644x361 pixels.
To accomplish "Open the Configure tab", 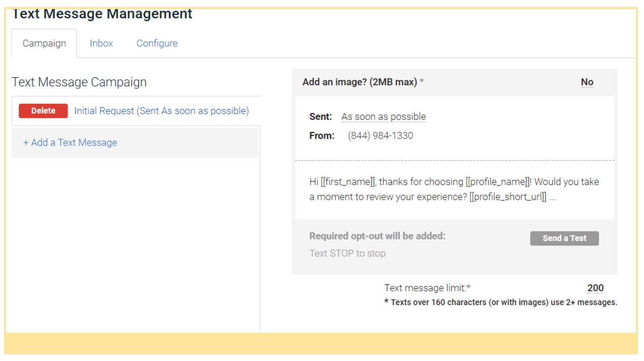I will click(157, 43).
